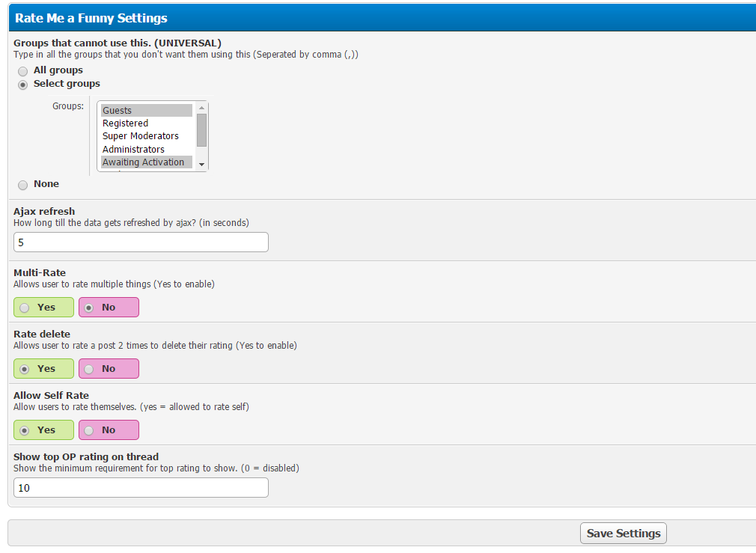
Task: Select Registered in the groups list
Action: coord(147,123)
